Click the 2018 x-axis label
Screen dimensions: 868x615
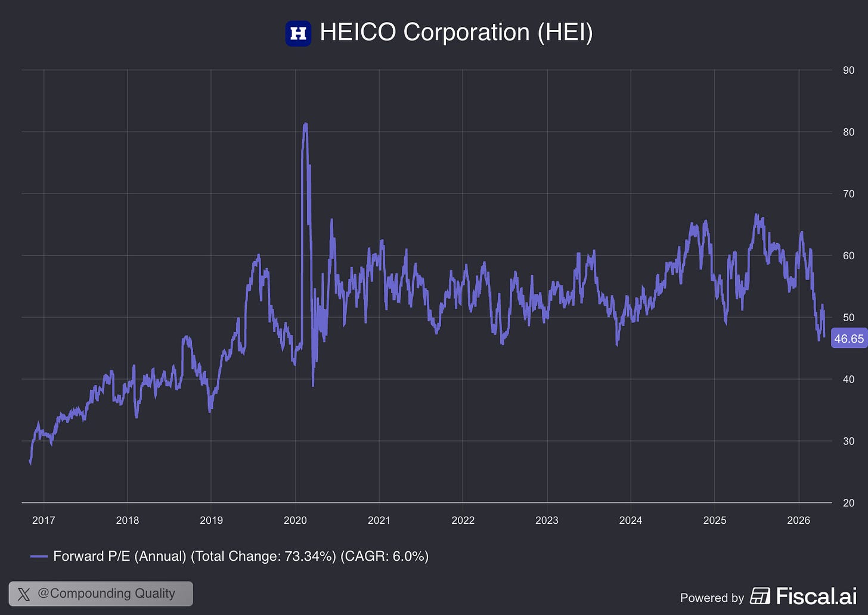click(x=128, y=520)
